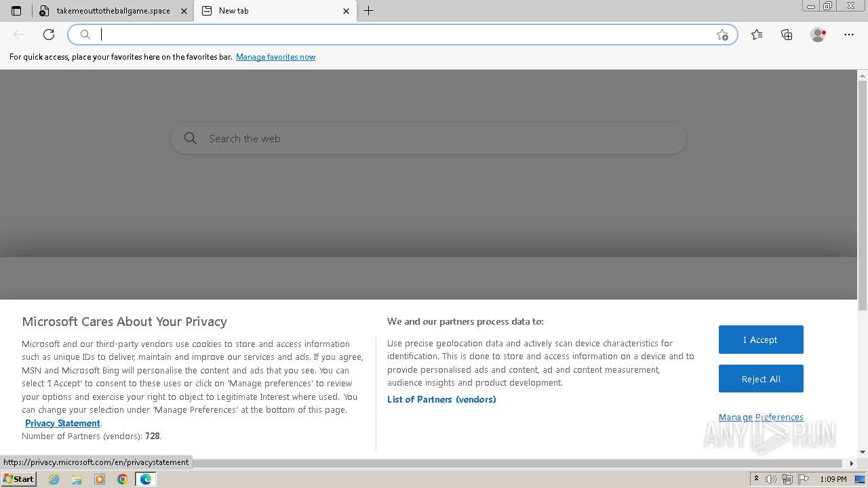Open media player taskbar icon

click(x=100, y=479)
